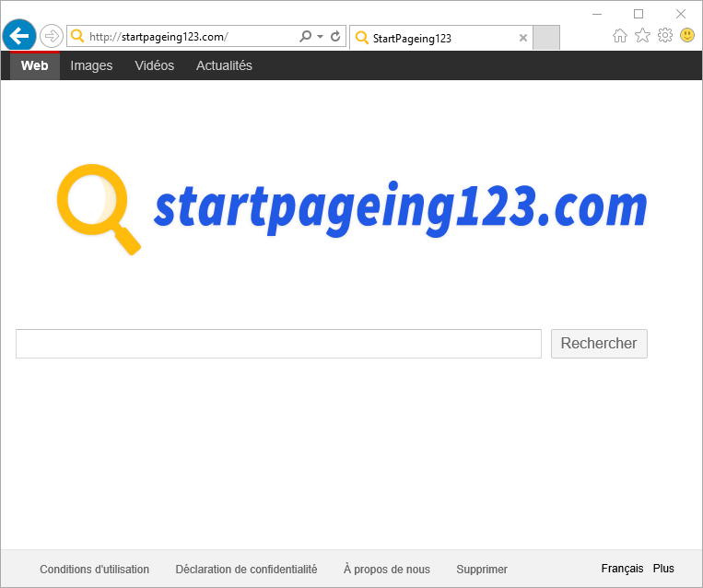Switch to the Web search tab
This screenshot has width=703, height=588.
[34, 65]
